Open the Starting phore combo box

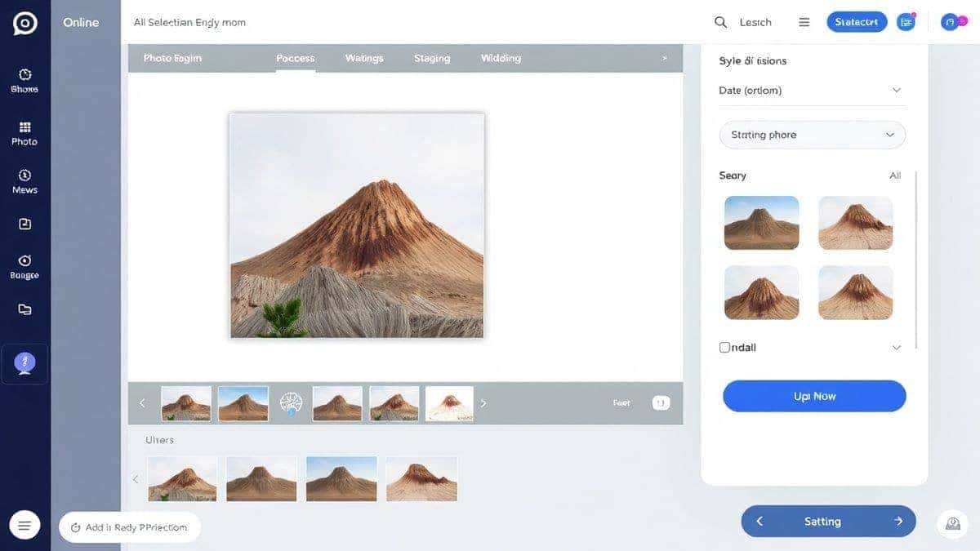coord(812,135)
